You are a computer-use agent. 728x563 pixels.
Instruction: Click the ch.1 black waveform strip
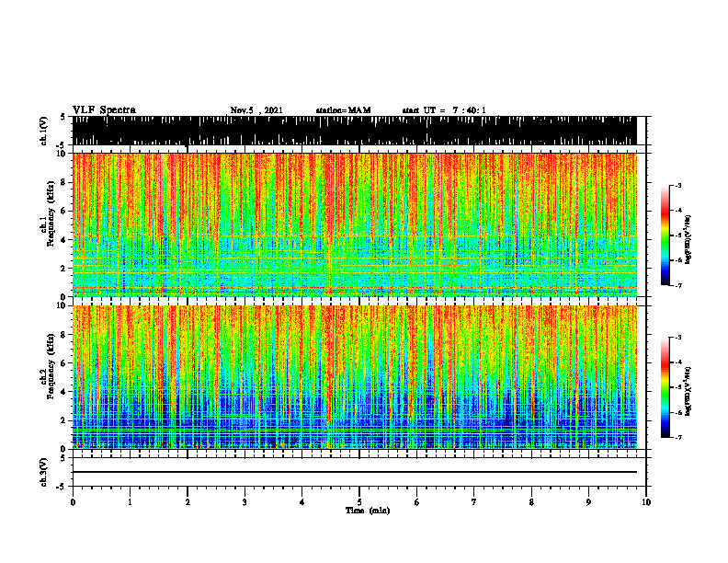(x=354, y=131)
